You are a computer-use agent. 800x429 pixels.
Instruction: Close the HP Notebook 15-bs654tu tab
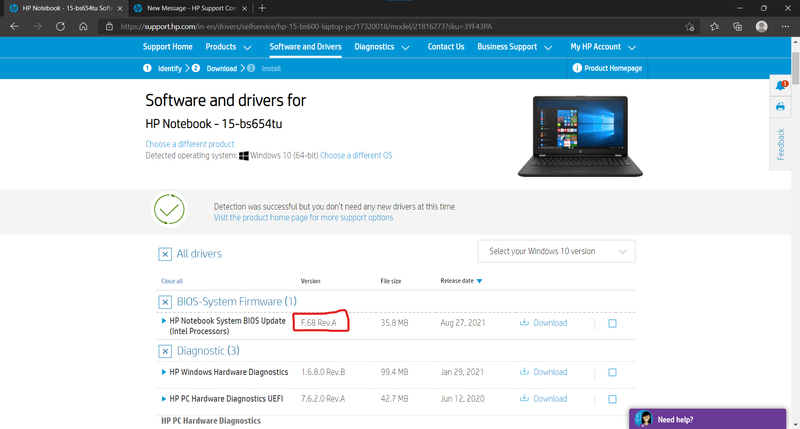coord(120,8)
